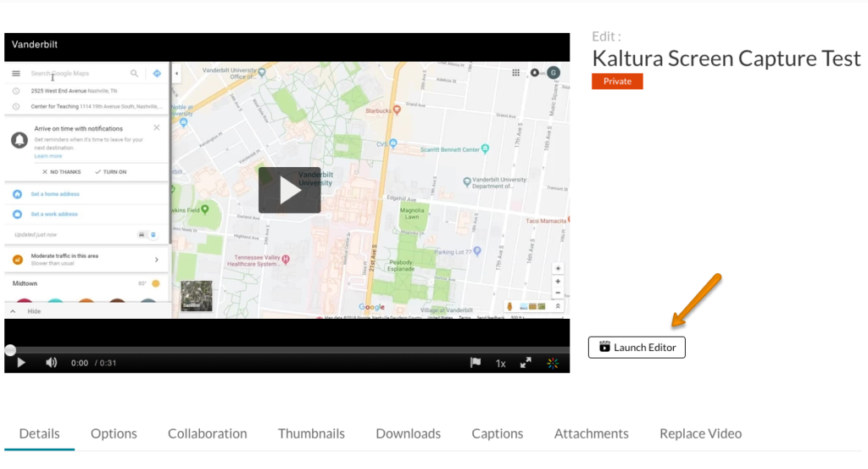This screenshot has height=469, width=868.
Task: Mute the video with the speaker icon
Action: click(51, 363)
